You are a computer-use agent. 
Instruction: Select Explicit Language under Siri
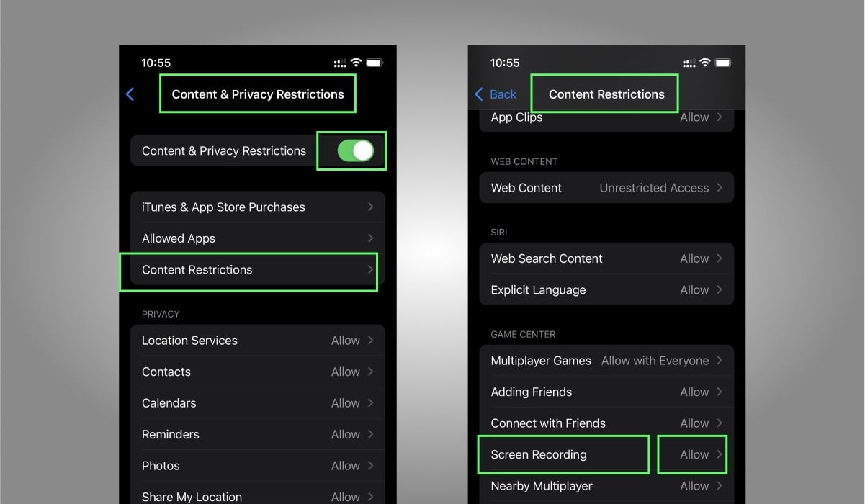[606, 289]
